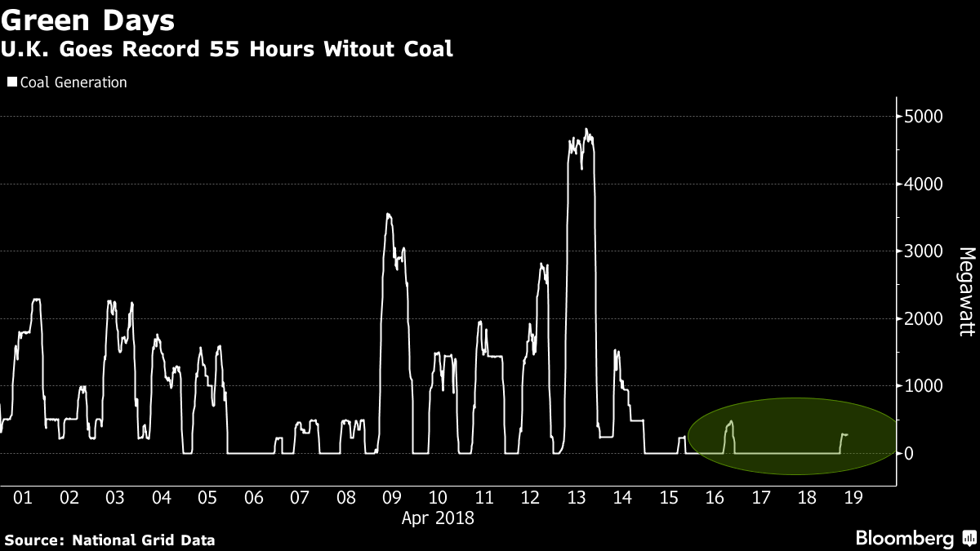Click date 09 on the x-axis

tap(391, 497)
